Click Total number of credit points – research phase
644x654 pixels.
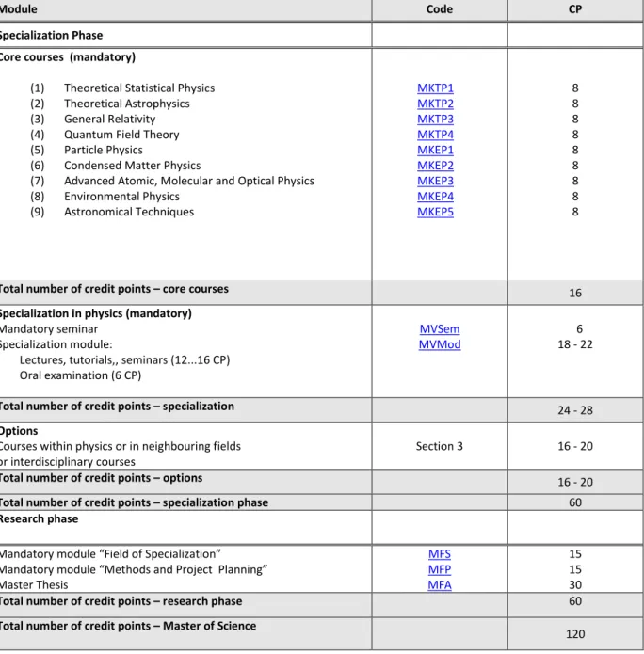[x=121, y=601]
